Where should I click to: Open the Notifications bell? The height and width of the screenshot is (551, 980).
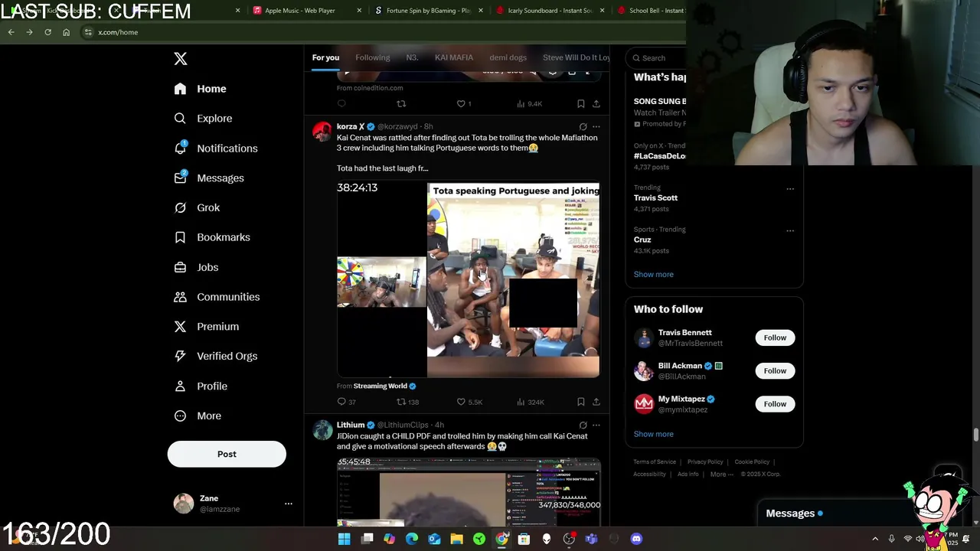pyautogui.click(x=215, y=148)
